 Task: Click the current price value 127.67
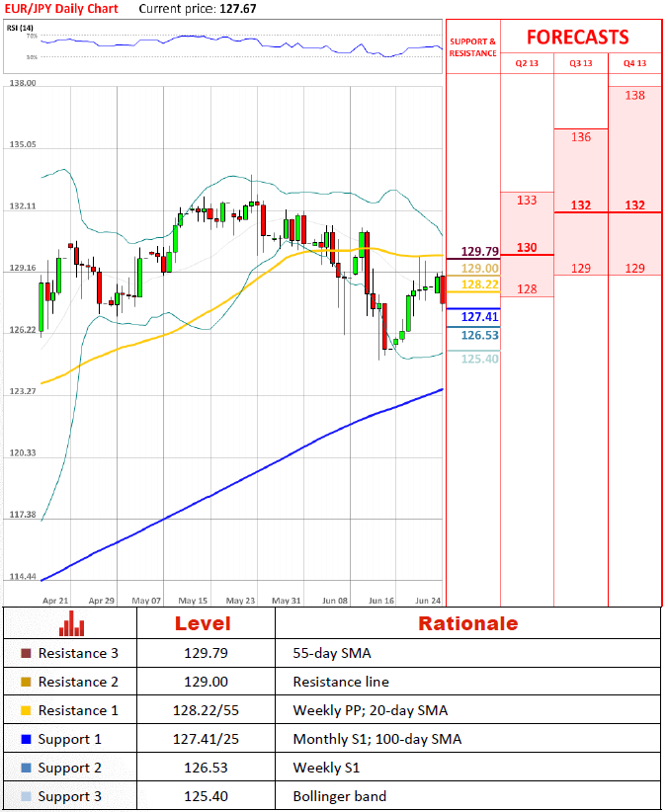pyautogui.click(x=238, y=9)
